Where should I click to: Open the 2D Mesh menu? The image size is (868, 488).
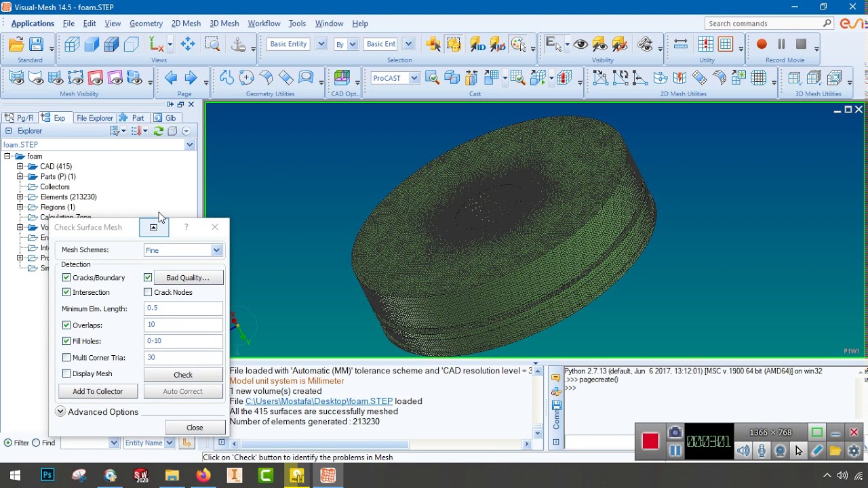(x=186, y=23)
